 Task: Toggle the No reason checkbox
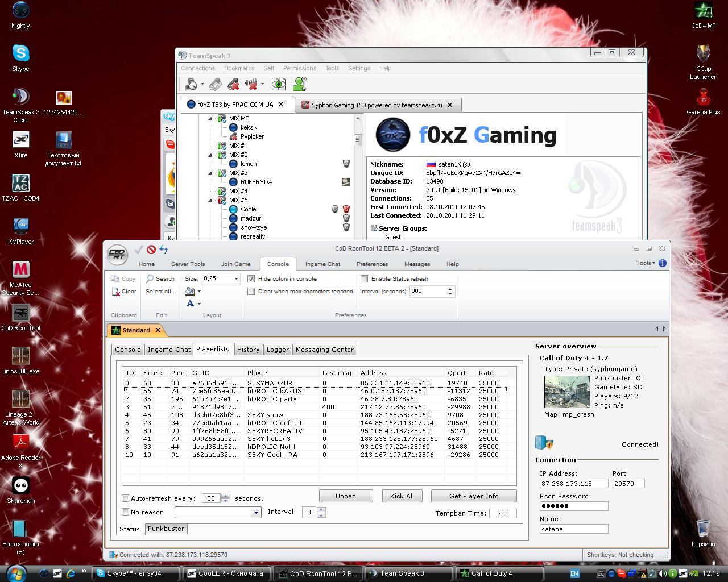pyautogui.click(x=125, y=512)
